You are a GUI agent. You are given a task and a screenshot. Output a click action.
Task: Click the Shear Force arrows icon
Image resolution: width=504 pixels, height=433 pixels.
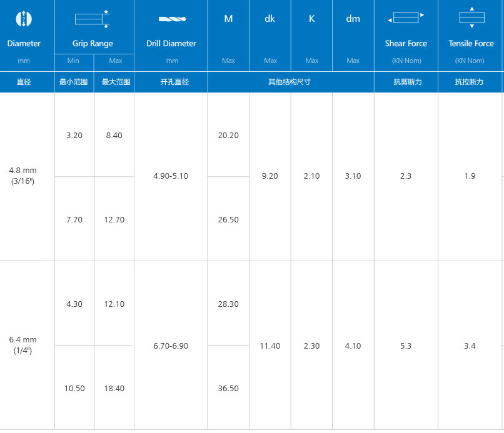[406, 18]
